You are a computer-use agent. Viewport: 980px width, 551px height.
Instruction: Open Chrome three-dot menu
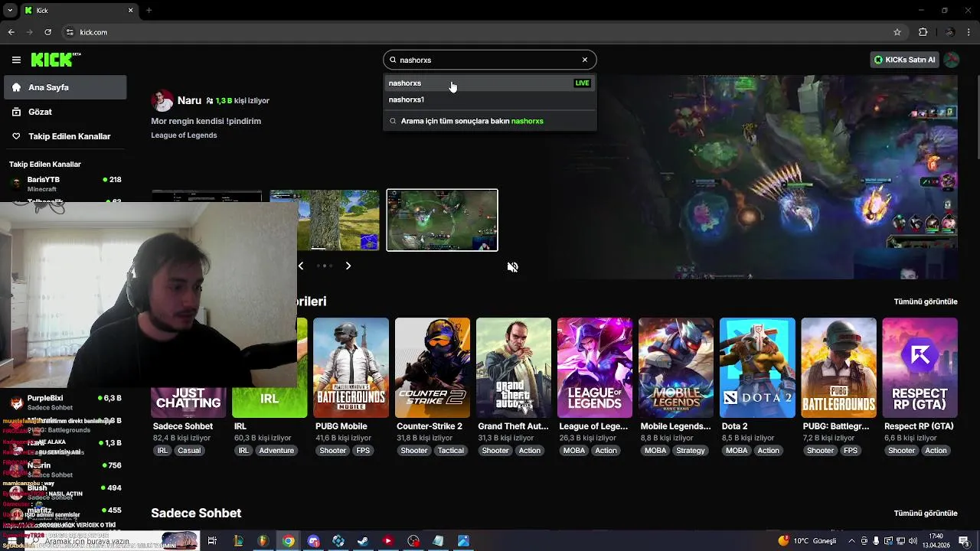tap(969, 32)
